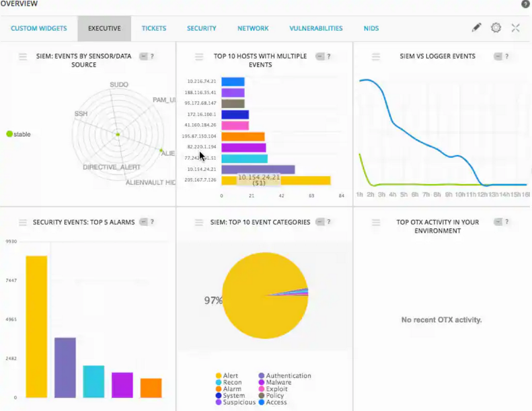
Task: Open the Top OTX Activity widget options menu
Action: (x=376, y=223)
